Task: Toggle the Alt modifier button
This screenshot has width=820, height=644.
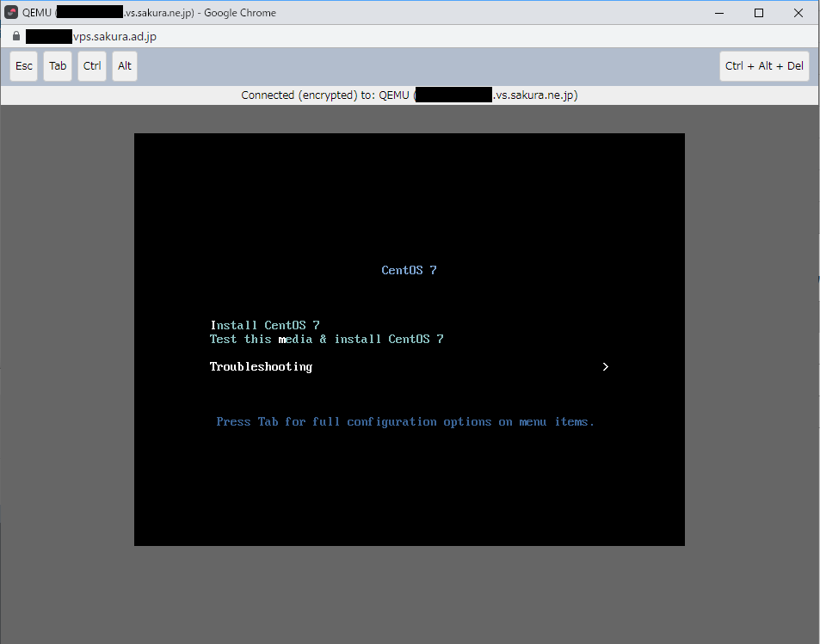Action: [125, 66]
